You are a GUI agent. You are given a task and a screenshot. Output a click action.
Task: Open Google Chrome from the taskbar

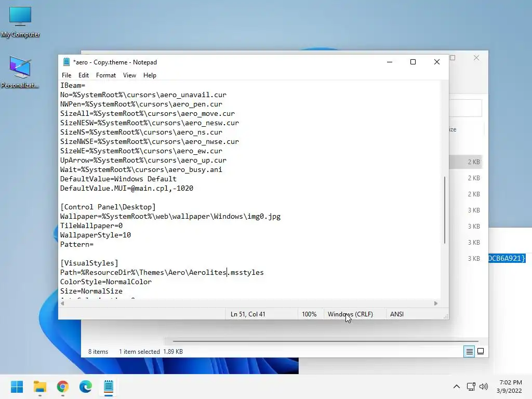tap(62, 387)
